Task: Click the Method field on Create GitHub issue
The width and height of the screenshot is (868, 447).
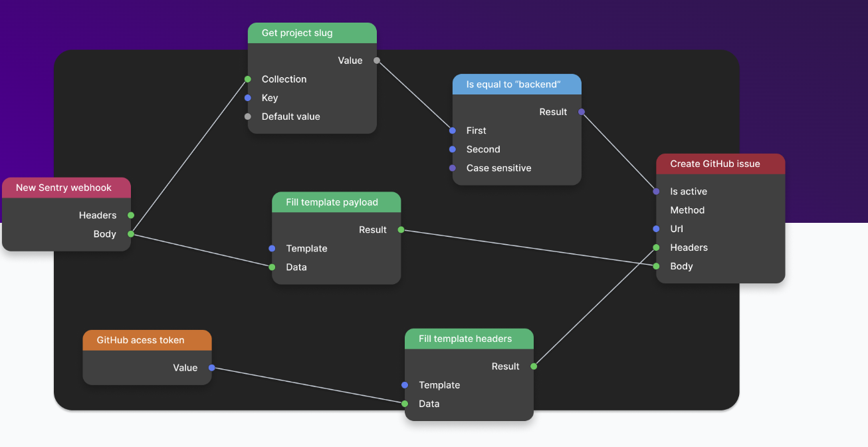Action: 687,210
